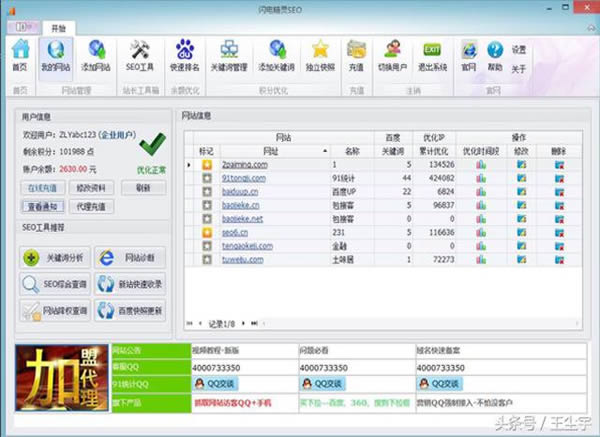The height and width of the screenshot is (437, 600).
Task: Open the 帮助 question mark icon
Action: coord(494,54)
